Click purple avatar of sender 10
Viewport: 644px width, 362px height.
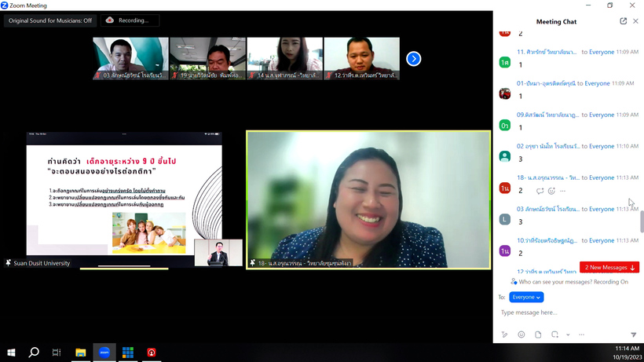[x=505, y=250]
